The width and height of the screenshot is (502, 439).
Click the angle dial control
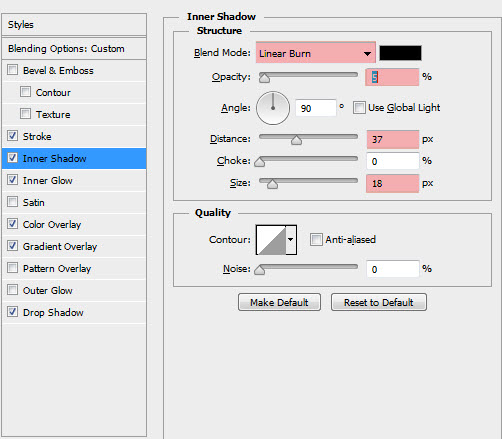pyautogui.click(x=273, y=108)
